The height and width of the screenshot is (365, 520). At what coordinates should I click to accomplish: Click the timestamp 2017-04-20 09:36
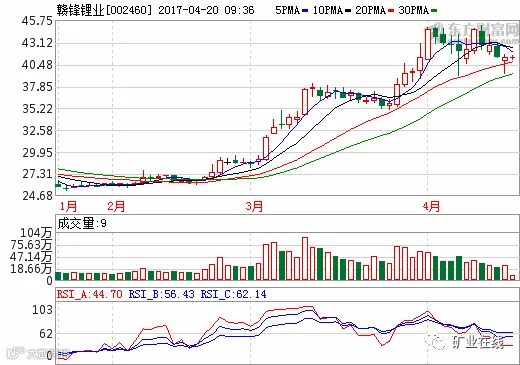click(x=206, y=10)
